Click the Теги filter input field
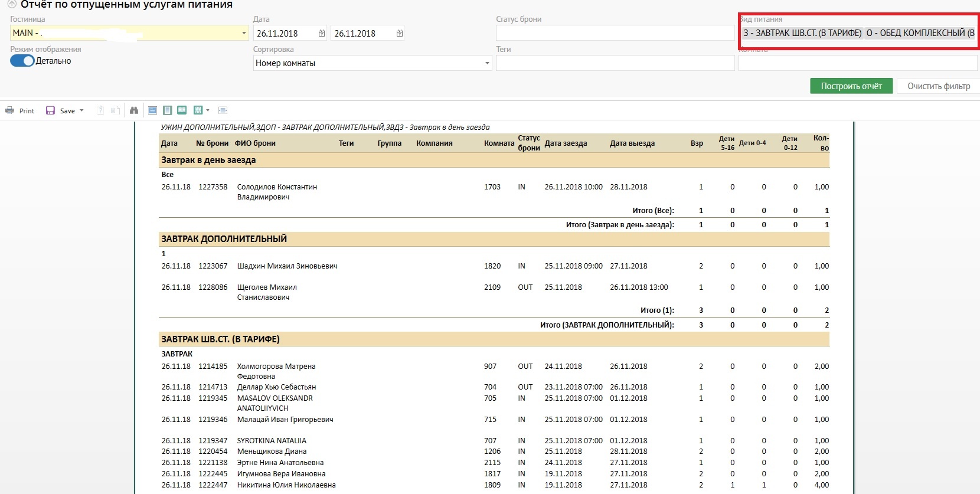Image resolution: width=980 pixels, height=494 pixels. coord(615,63)
